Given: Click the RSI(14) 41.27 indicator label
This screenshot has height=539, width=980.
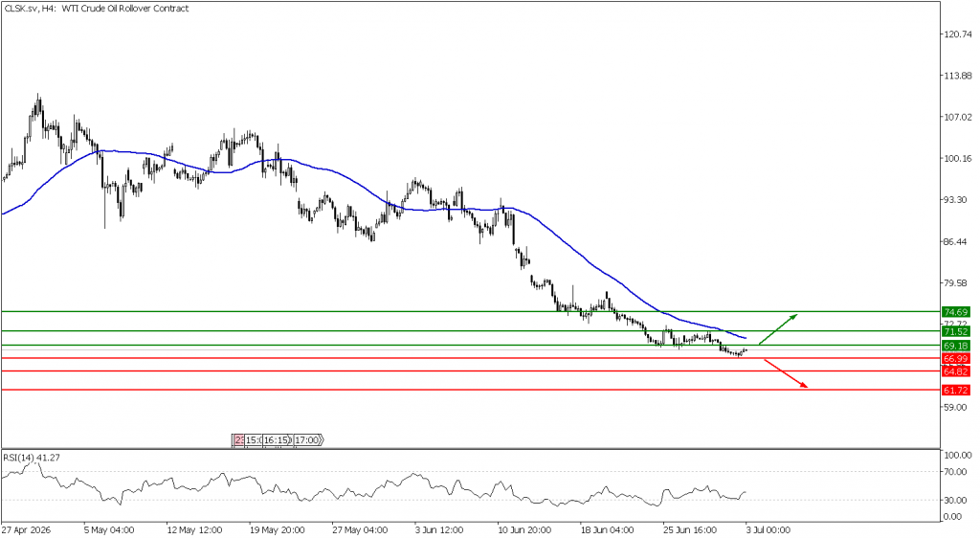Looking at the screenshot, I should [32, 458].
